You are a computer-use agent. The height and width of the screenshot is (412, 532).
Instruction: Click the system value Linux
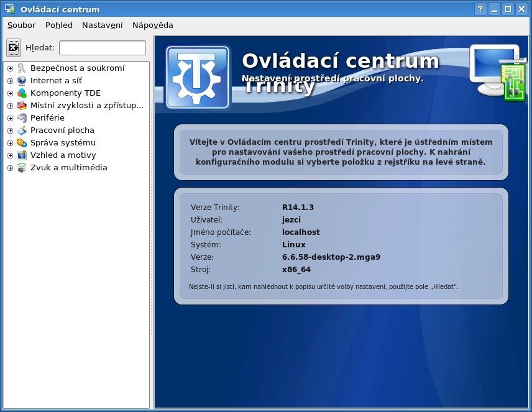pyautogui.click(x=294, y=245)
